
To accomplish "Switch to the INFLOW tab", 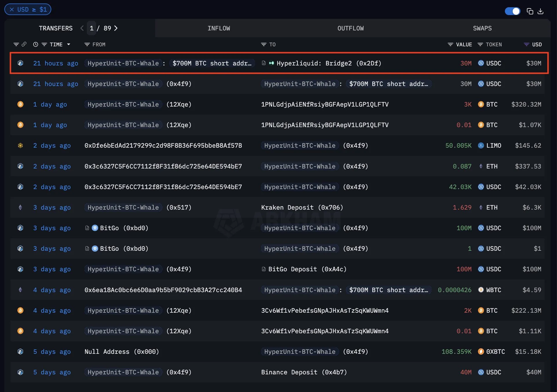I will [219, 28].
